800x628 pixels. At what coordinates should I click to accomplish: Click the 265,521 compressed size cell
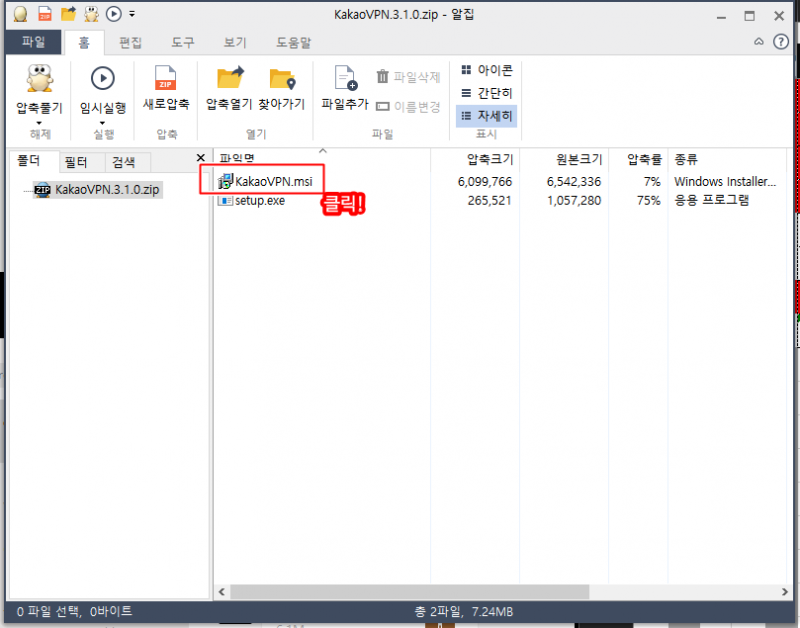pyautogui.click(x=489, y=200)
